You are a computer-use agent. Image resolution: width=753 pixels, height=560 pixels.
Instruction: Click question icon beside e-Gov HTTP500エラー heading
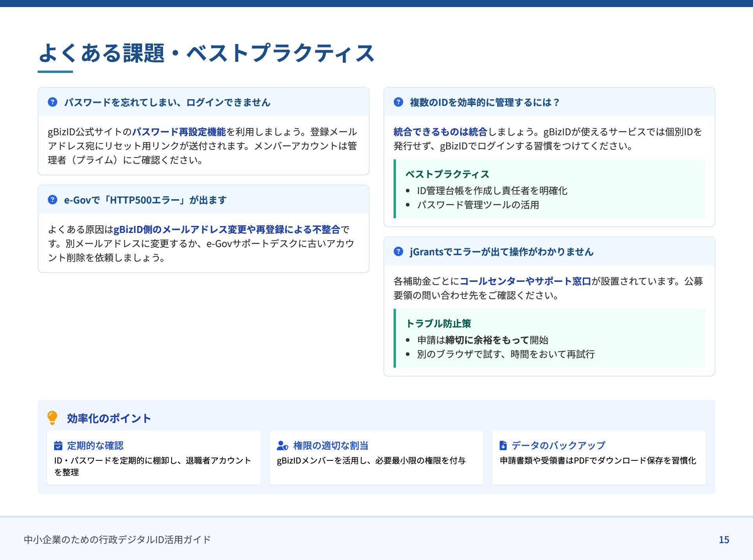(53, 200)
